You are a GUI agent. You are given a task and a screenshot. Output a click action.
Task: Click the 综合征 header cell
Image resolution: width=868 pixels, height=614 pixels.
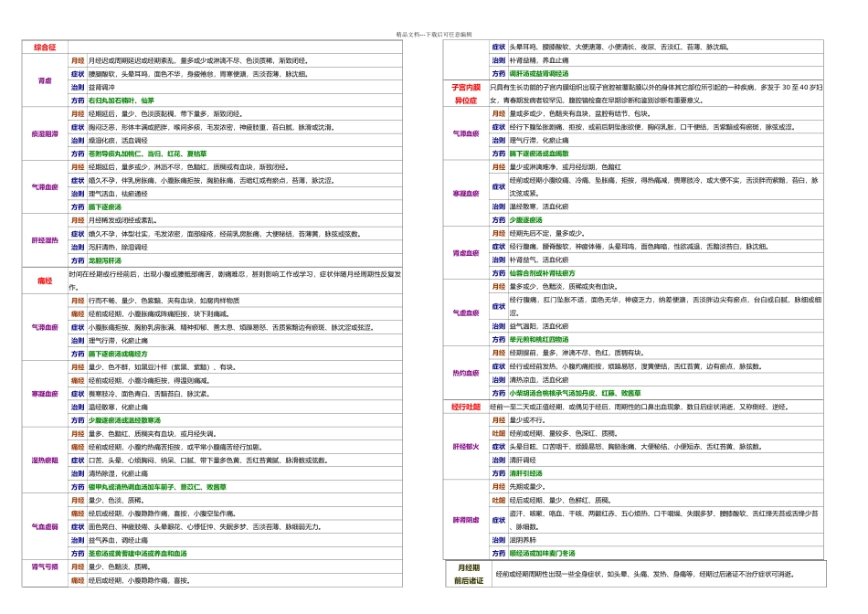45,47
